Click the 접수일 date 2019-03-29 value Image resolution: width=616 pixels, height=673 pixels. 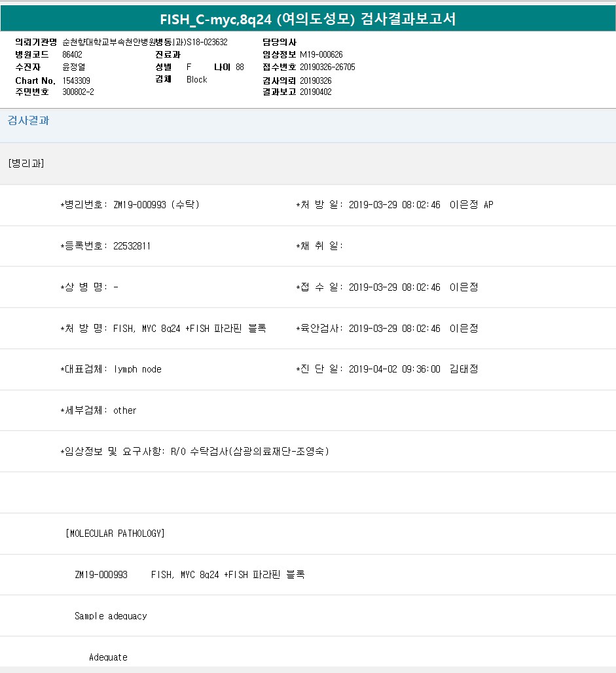pyautogui.click(x=395, y=287)
